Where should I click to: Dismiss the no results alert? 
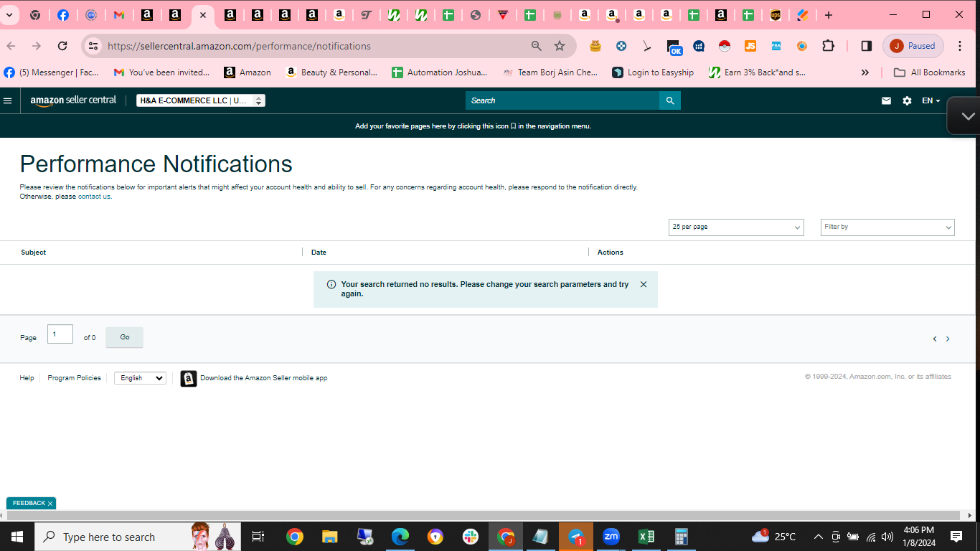point(644,284)
